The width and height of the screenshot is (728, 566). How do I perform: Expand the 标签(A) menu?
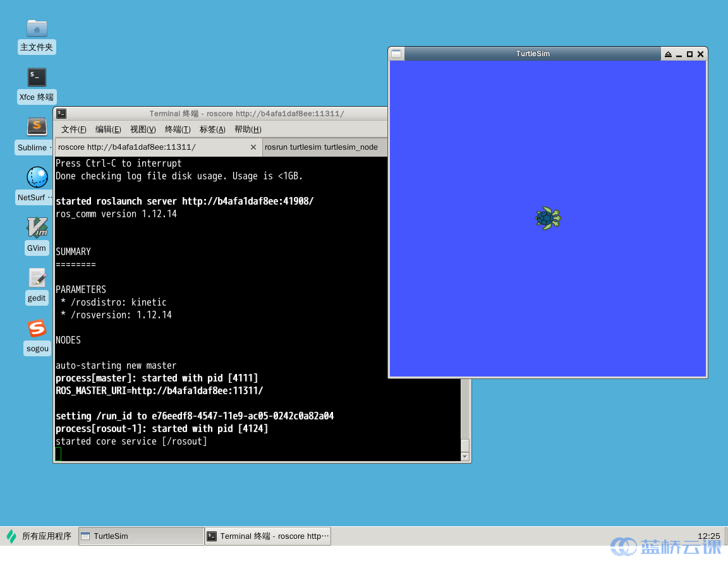pyautogui.click(x=212, y=129)
